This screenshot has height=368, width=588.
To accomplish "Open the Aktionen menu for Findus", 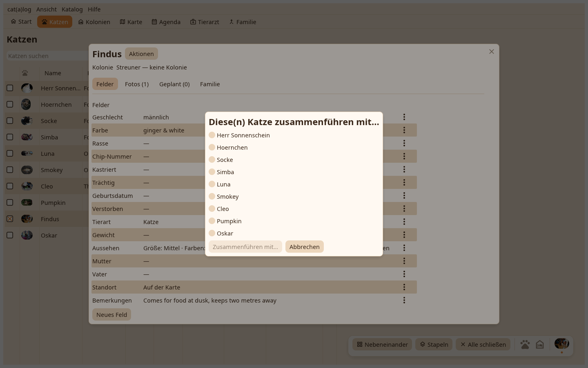I will 141,54.
